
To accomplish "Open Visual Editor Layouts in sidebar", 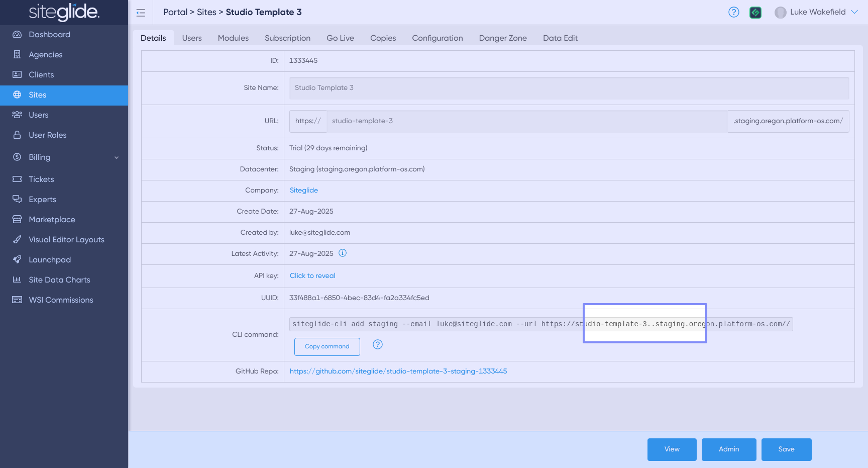I will point(66,240).
